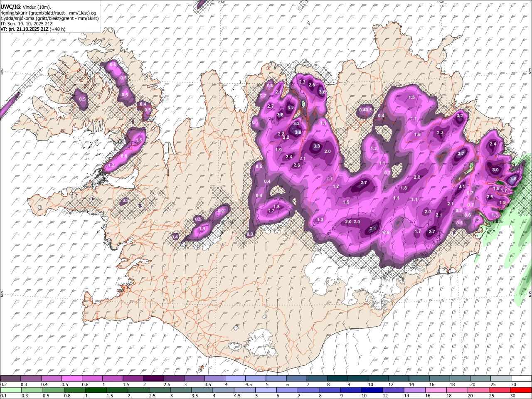Viewport: 532px width, 399px height.
Task: Click the top-row legend swatch between 0.3 and 0.4
Action: (31, 378)
